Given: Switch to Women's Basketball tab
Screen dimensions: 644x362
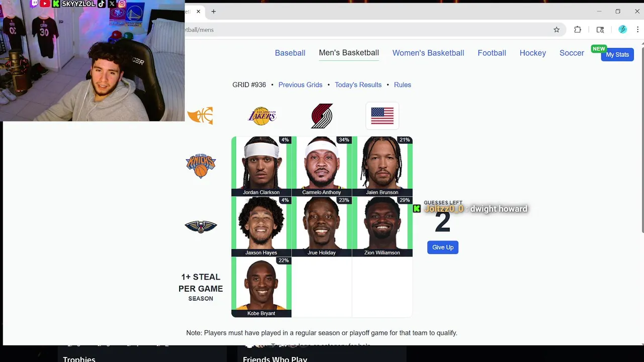Looking at the screenshot, I should pos(428,53).
